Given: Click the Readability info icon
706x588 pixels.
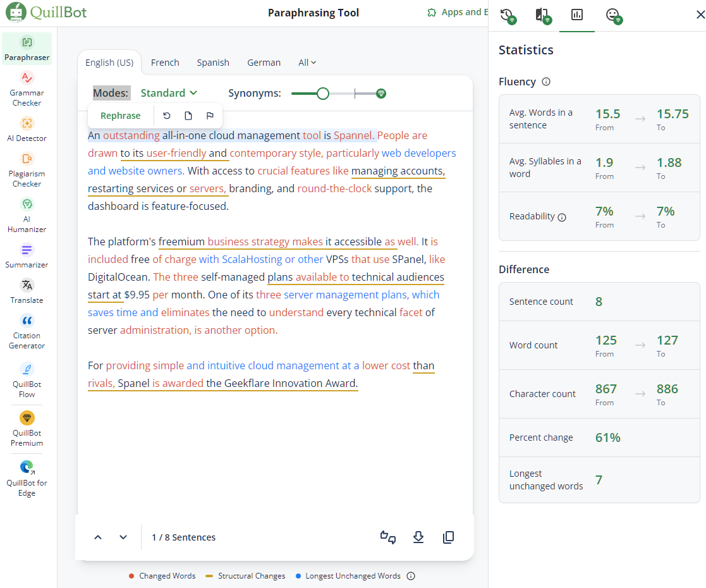Looking at the screenshot, I should (x=562, y=217).
